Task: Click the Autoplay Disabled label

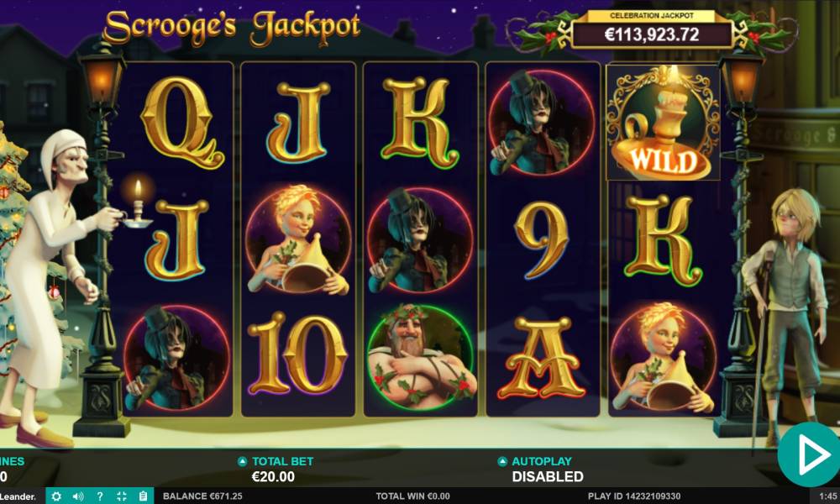Action: pyautogui.click(x=548, y=476)
